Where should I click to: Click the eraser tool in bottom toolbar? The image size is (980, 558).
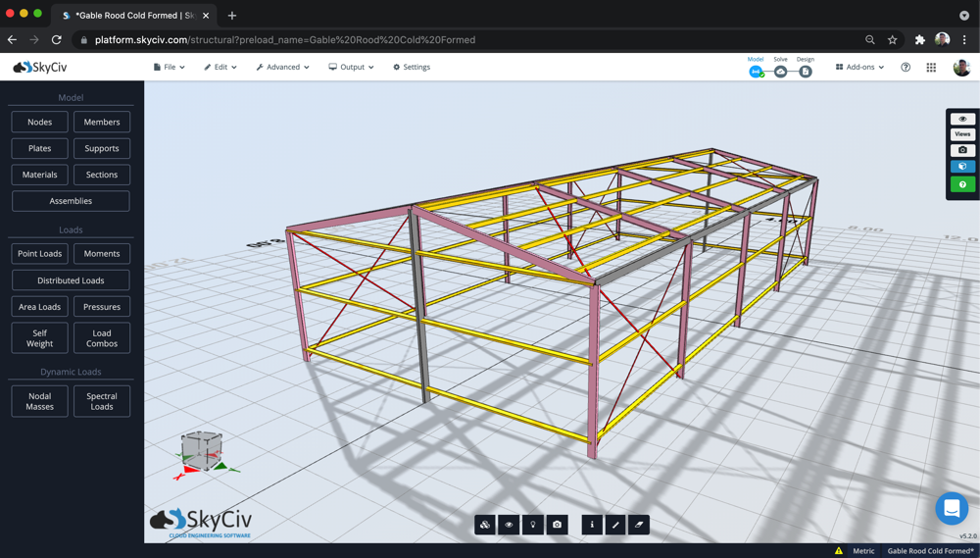tap(639, 525)
